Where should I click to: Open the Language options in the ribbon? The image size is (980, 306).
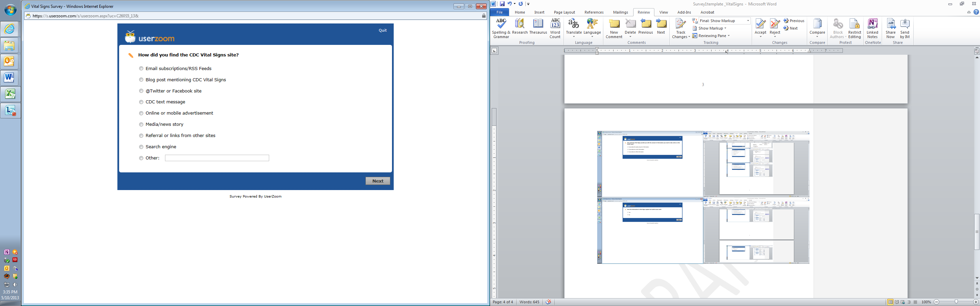(x=592, y=28)
